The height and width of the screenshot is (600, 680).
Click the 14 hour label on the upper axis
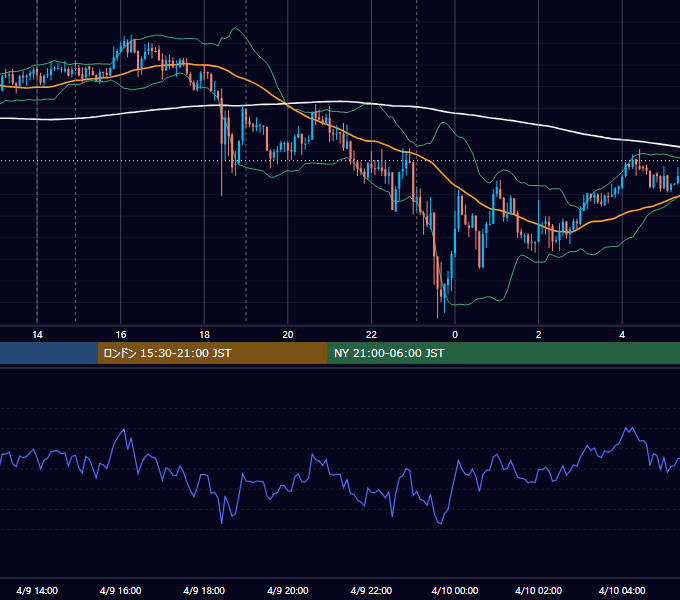tap(37, 335)
